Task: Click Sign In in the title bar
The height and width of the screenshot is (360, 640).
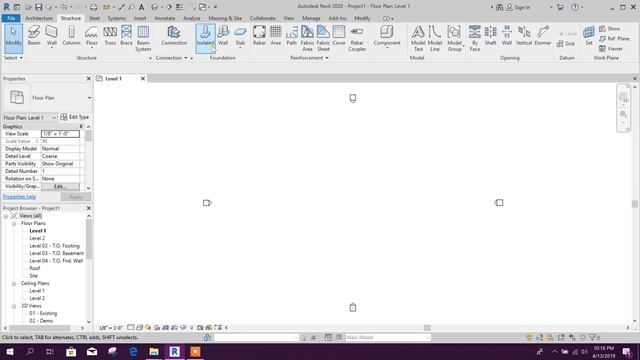Action: 518,7
